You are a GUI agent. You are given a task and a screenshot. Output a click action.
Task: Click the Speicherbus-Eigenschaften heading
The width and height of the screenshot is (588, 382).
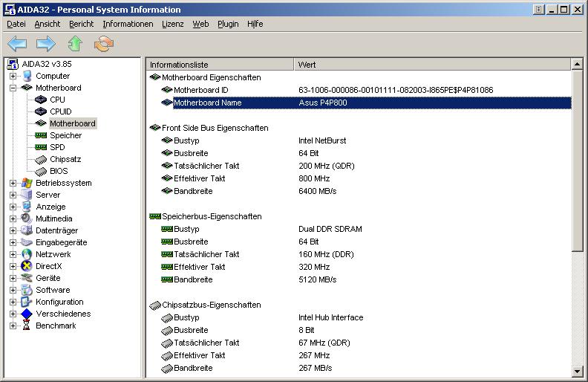click(212, 216)
